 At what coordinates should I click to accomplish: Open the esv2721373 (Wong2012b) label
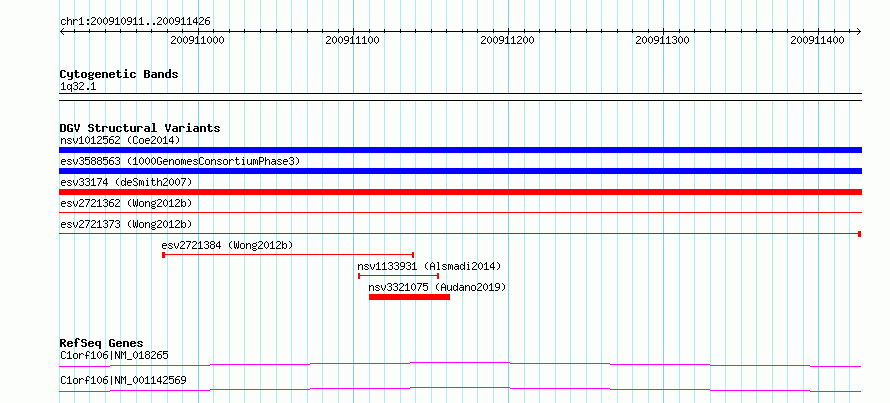[x=126, y=224]
